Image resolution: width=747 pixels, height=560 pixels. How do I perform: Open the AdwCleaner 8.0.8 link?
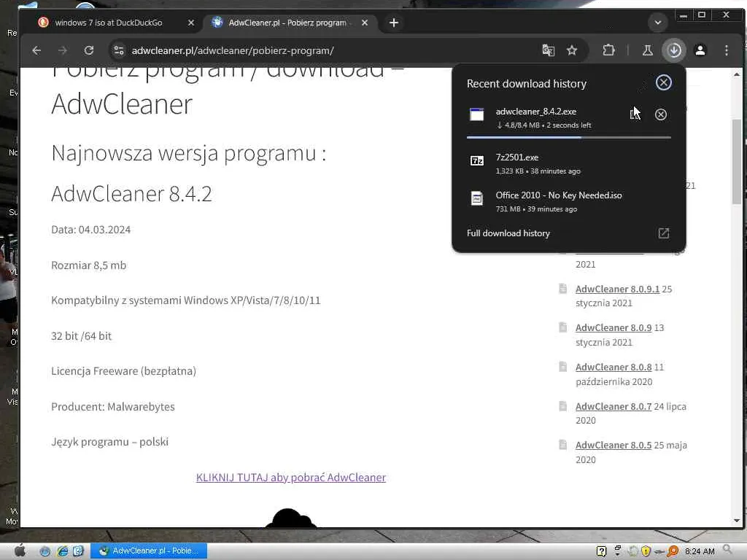click(614, 367)
